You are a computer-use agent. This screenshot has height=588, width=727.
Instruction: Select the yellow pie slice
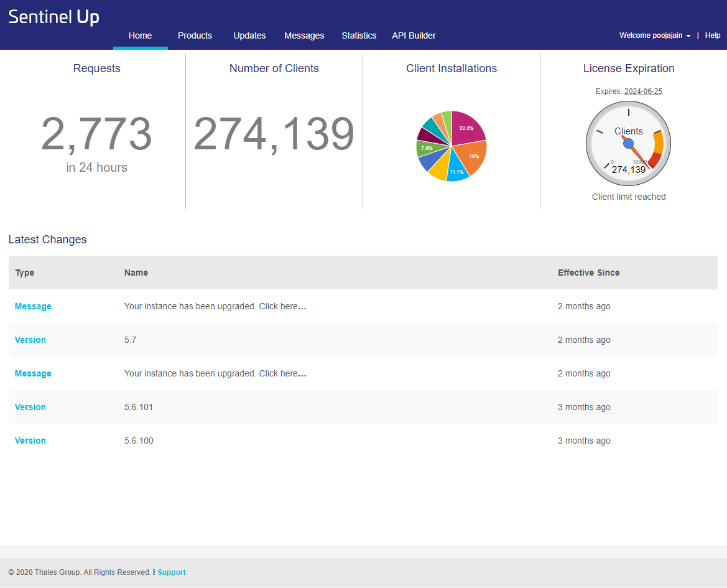click(440, 167)
